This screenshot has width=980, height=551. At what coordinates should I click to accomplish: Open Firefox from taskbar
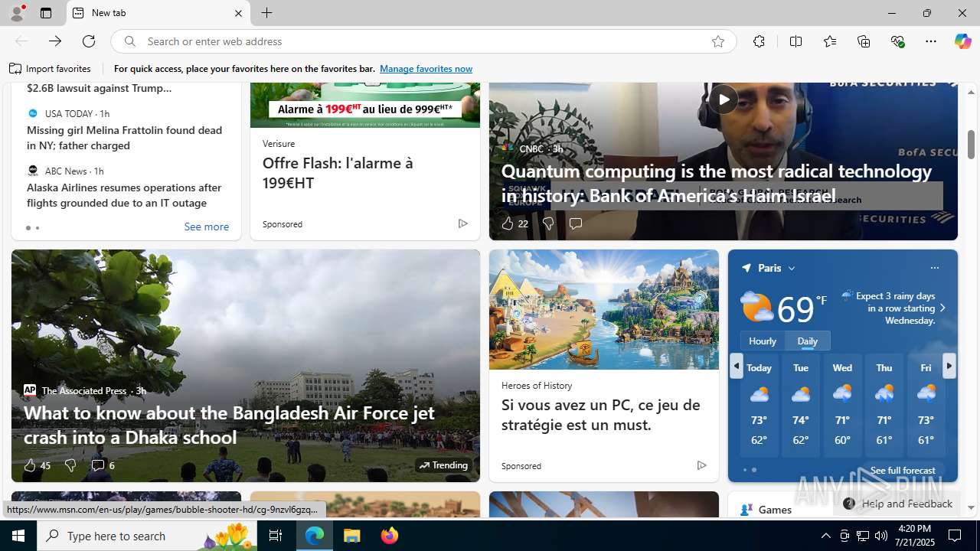[x=390, y=536]
